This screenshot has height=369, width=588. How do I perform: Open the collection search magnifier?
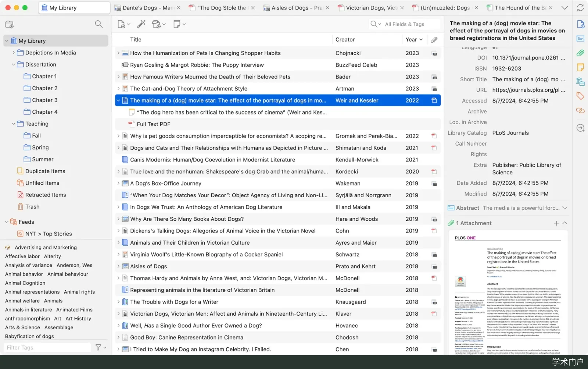point(98,24)
